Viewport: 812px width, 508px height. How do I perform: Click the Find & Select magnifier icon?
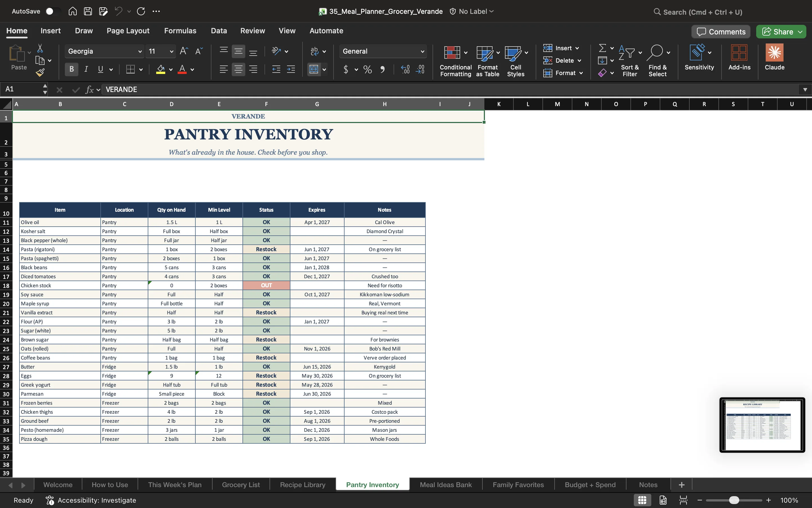(x=656, y=52)
